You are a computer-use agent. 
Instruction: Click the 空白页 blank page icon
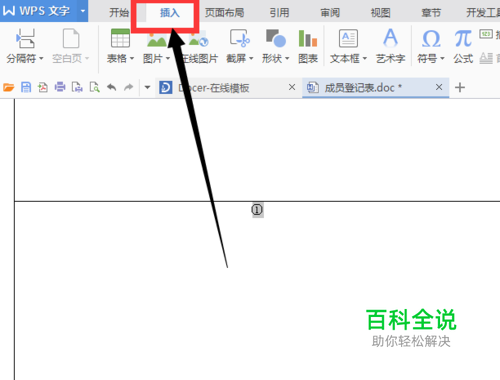71,39
